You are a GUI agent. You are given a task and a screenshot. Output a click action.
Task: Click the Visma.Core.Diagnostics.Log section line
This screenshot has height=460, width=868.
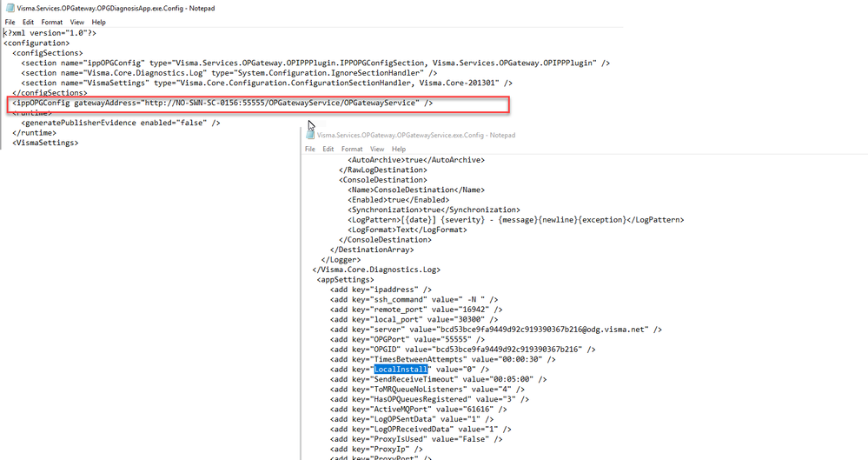click(229, 73)
